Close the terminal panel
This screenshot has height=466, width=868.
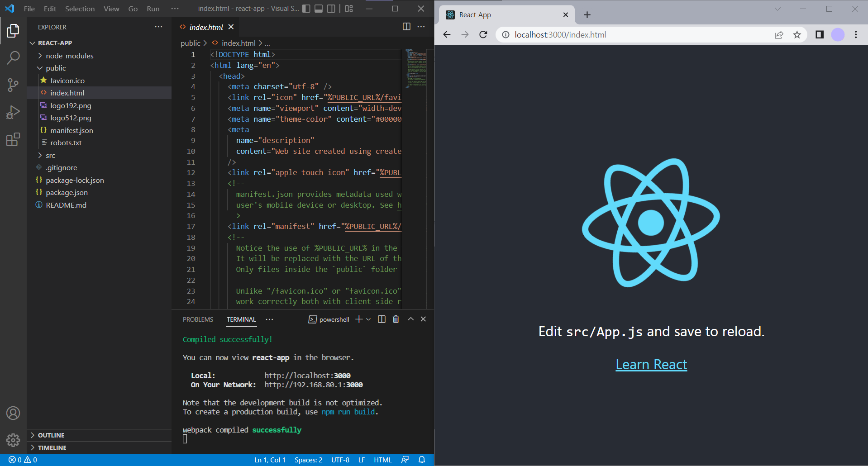(x=423, y=319)
